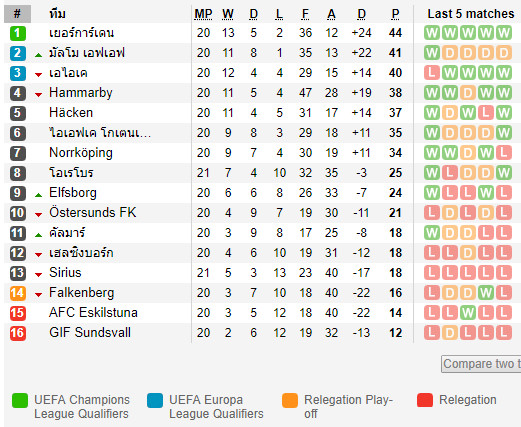Click the # rank column header
The height and width of the screenshot is (427, 521).
[x=17, y=14]
